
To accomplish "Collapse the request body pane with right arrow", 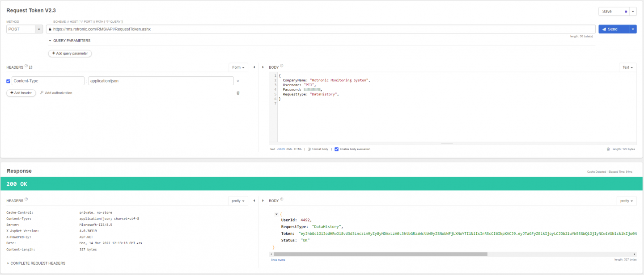I will (x=263, y=67).
